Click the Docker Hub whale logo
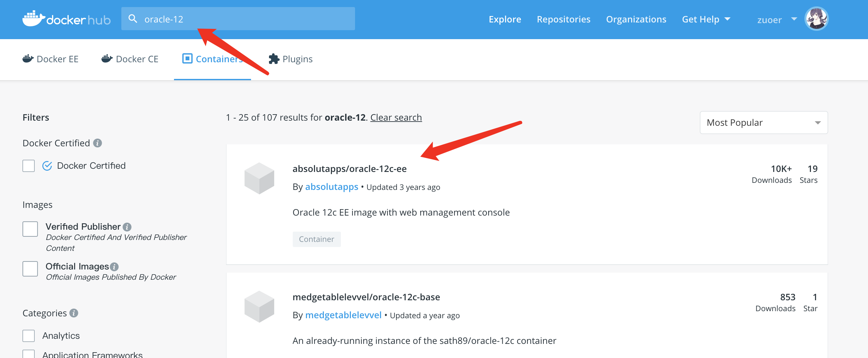 click(x=66, y=19)
